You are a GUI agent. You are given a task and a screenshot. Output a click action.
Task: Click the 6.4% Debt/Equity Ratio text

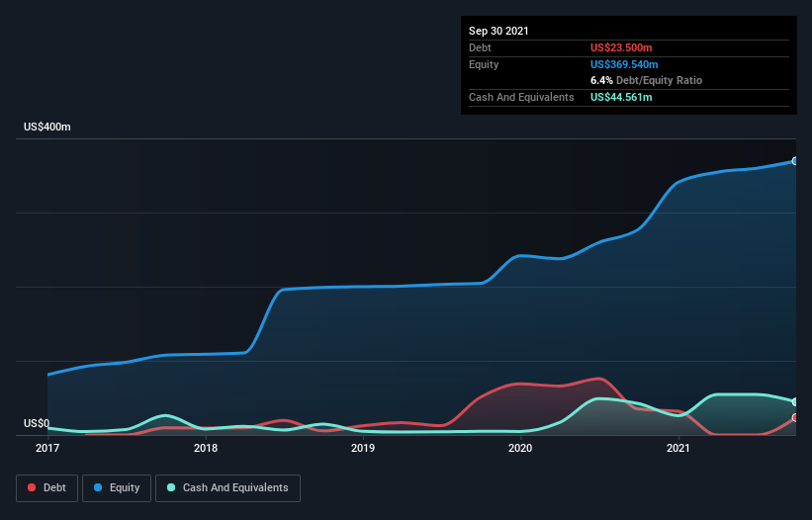point(646,81)
